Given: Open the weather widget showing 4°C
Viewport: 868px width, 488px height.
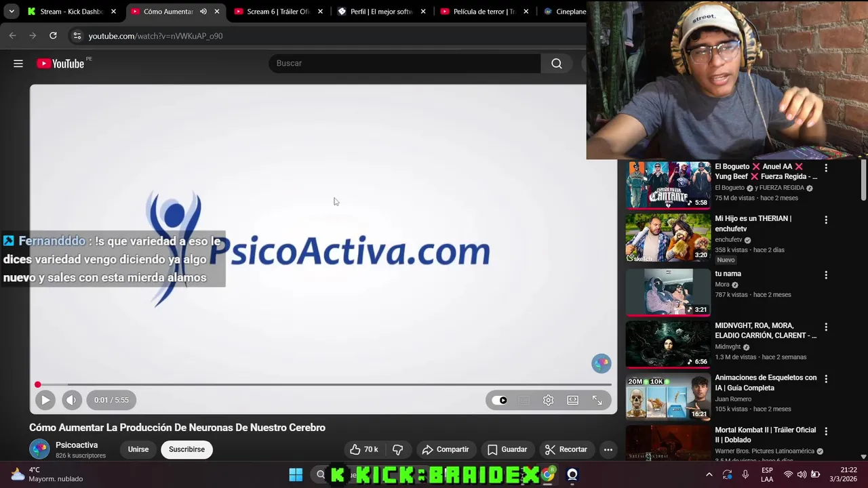Looking at the screenshot, I should (x=46, y=474).
